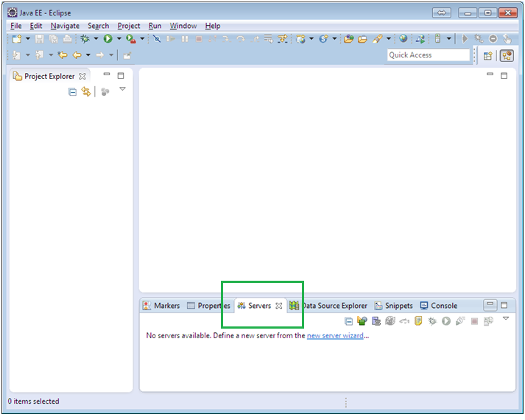
Task: Open dropdown next to Search flashlight icon
Action: (389, 39)
